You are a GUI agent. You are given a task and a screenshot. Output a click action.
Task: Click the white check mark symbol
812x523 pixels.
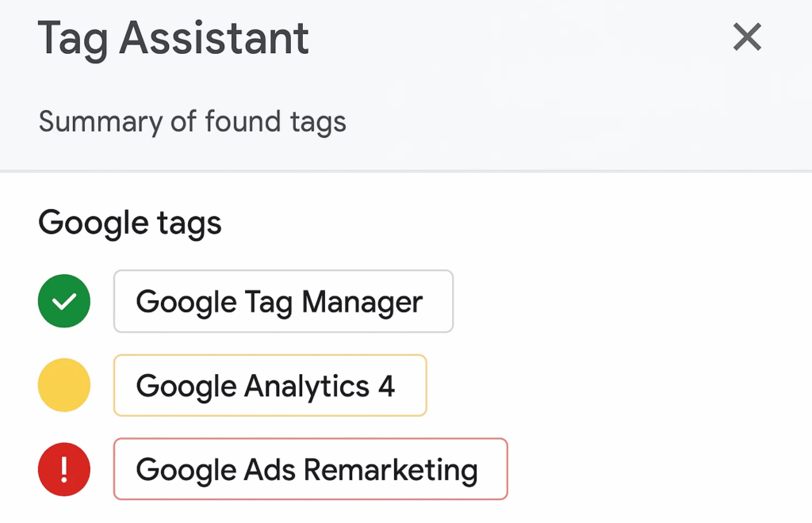click(64, 302)
